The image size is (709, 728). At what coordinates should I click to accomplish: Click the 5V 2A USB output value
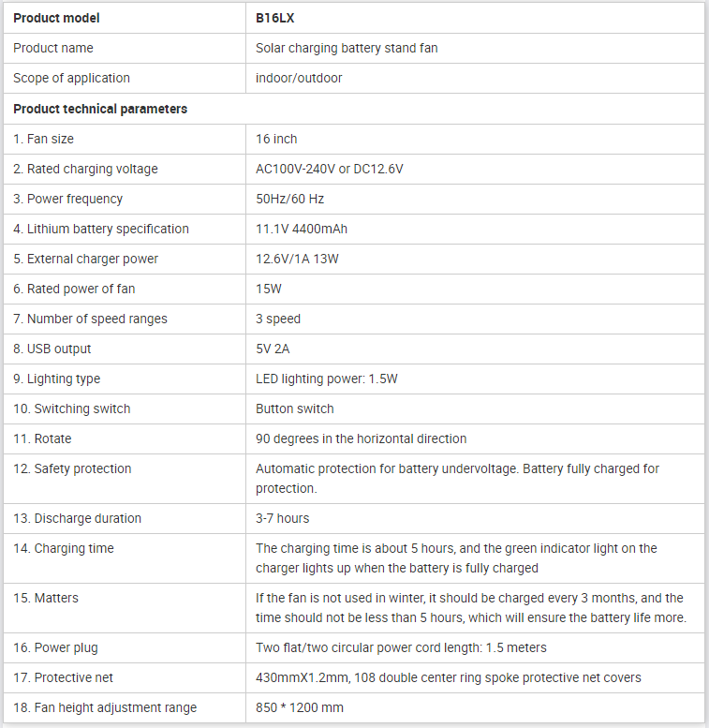tap(273, 349)
